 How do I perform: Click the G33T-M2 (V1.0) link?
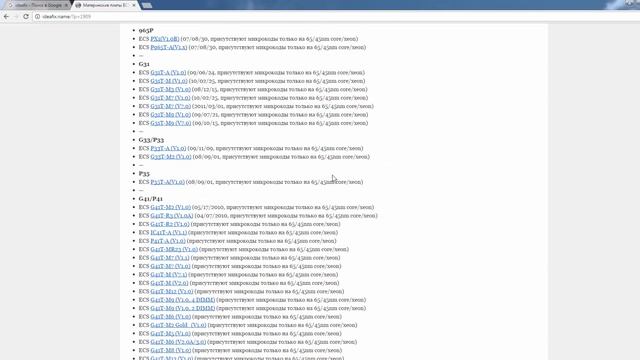coord(171,157)
